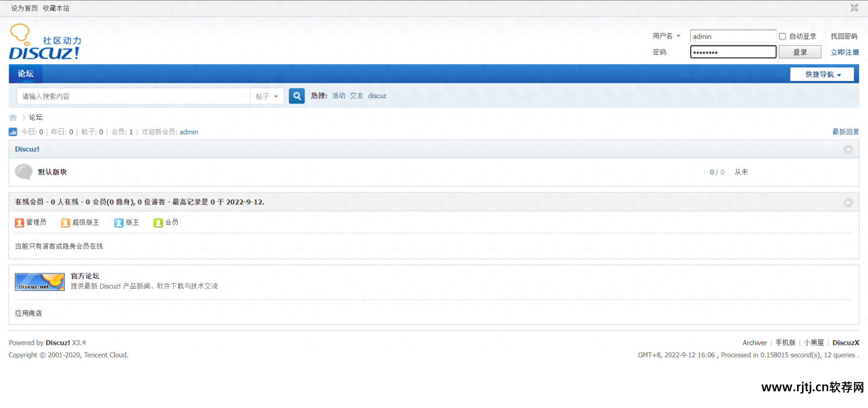Click the 默认版块 forum bubble icon
868x408 pixels.
click(24, 172)
